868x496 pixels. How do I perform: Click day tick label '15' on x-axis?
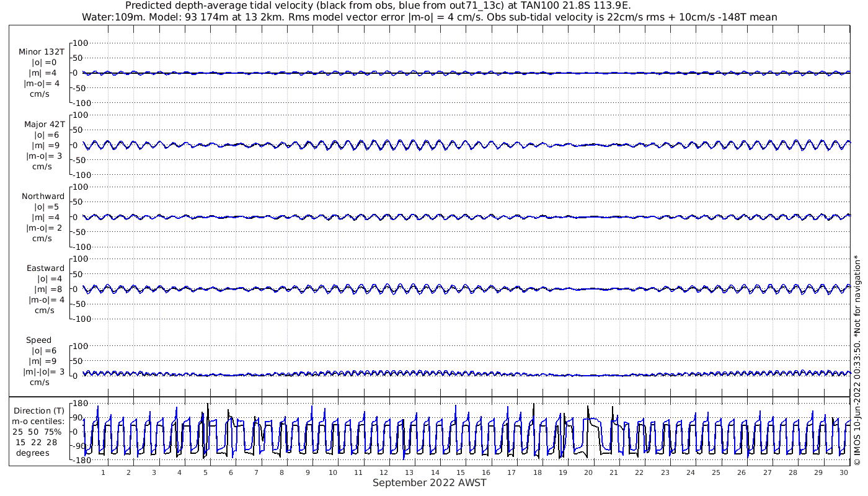(x=461, y=472)
